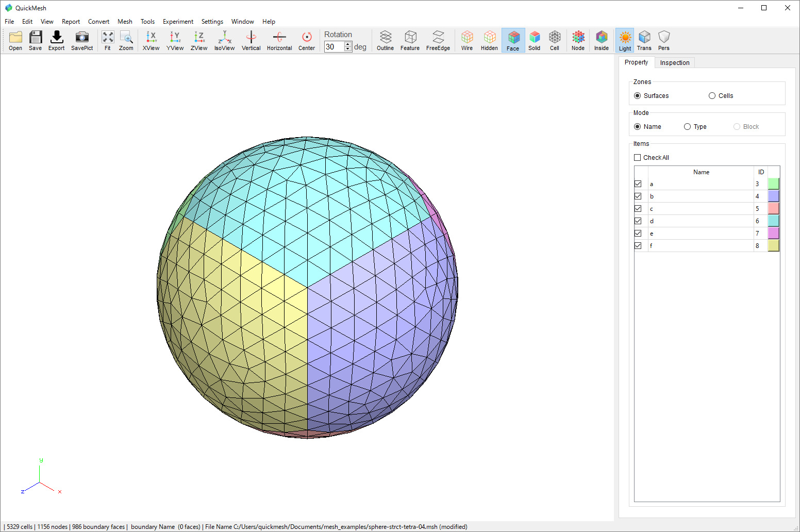Uncheck surface a in the Items list

pyautogui.click(x=638, y=184)
